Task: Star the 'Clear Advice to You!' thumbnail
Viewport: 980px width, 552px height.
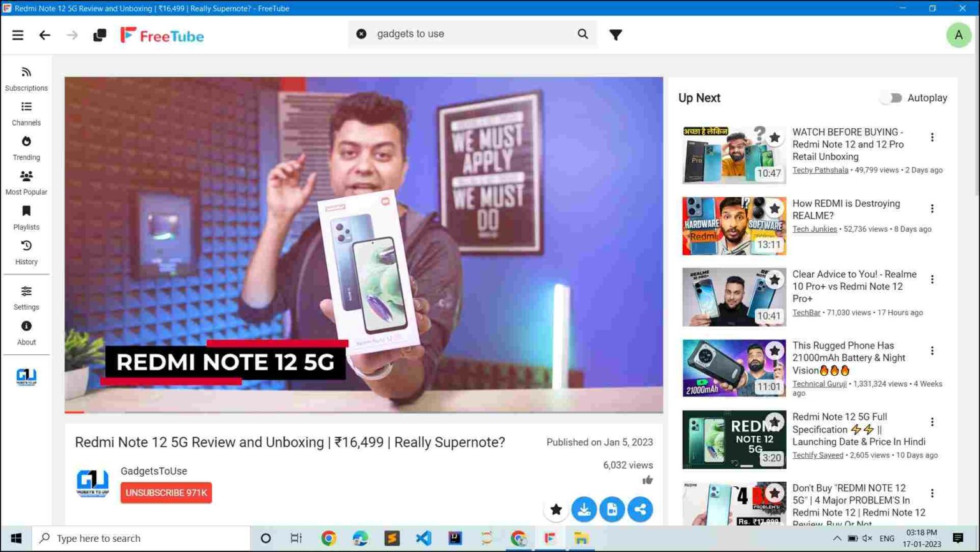Action: [775, 280]
